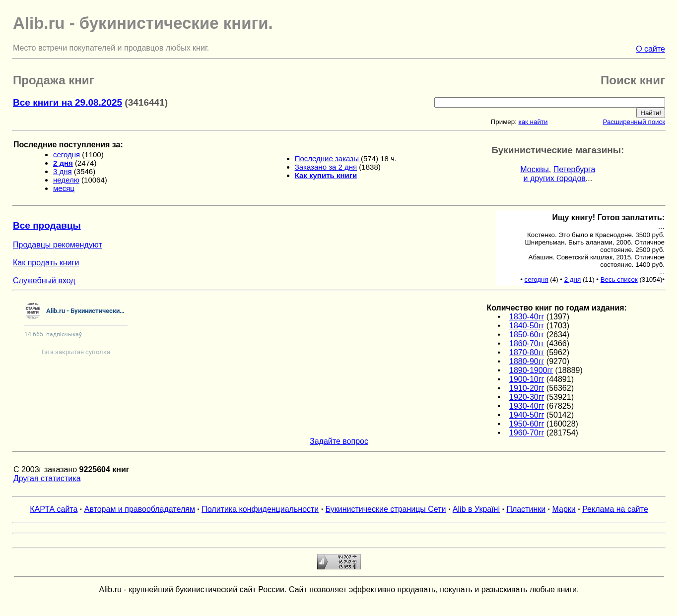Browse books from 1910-20гг
The height and width of the screenshot is (616, 678).
click(x=527, y=388)
